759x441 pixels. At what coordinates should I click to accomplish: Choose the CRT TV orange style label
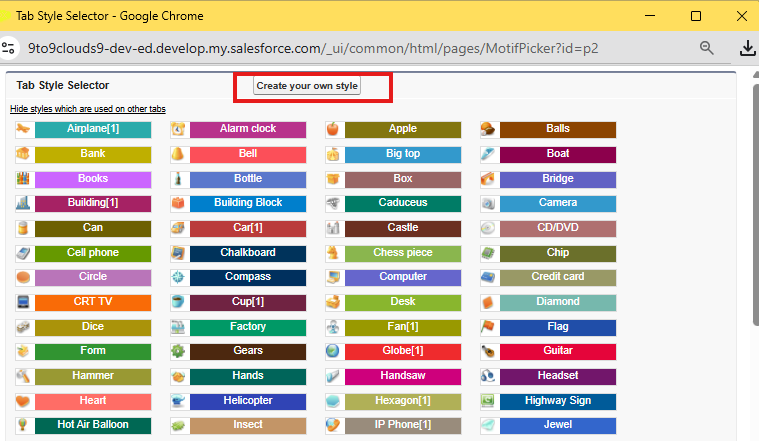pyautogui.click(x=93, y=302)
